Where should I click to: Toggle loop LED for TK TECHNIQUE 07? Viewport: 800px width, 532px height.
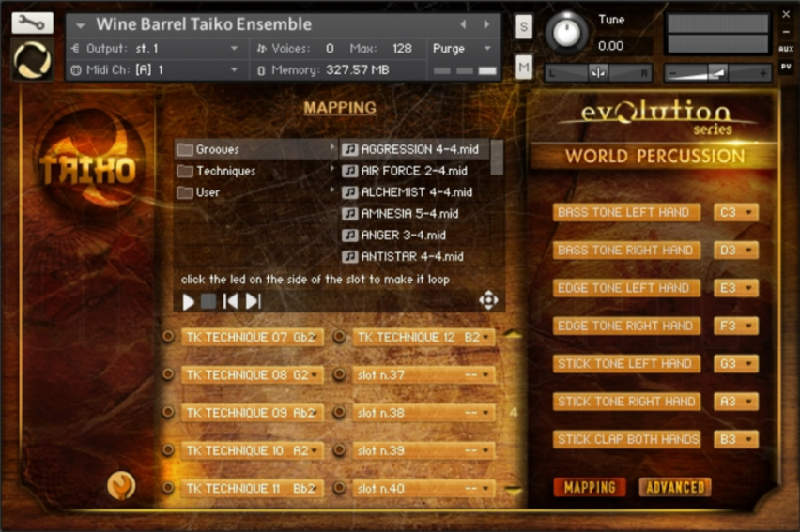coord(168,337)
